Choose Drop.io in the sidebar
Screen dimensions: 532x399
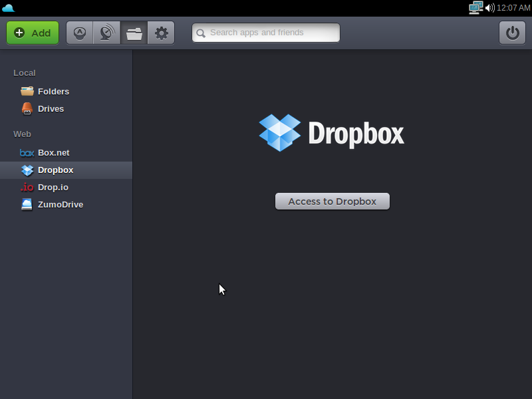[x=53, y=188]
